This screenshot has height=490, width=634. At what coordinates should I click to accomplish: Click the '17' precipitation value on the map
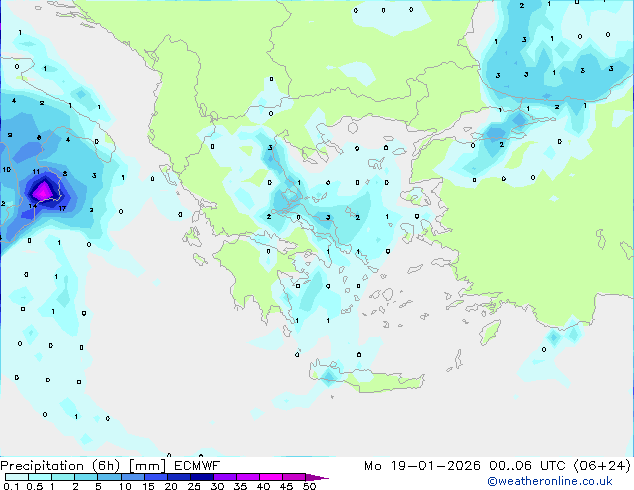tap(62, 209)
